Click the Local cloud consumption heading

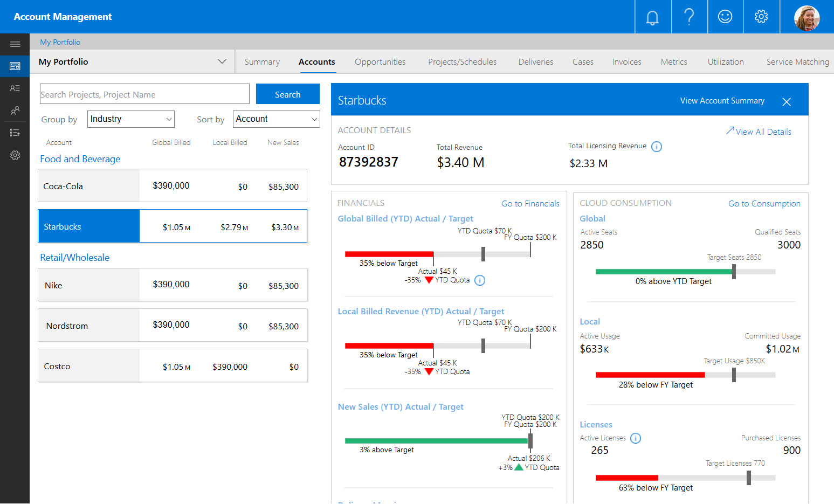(590, 322)
